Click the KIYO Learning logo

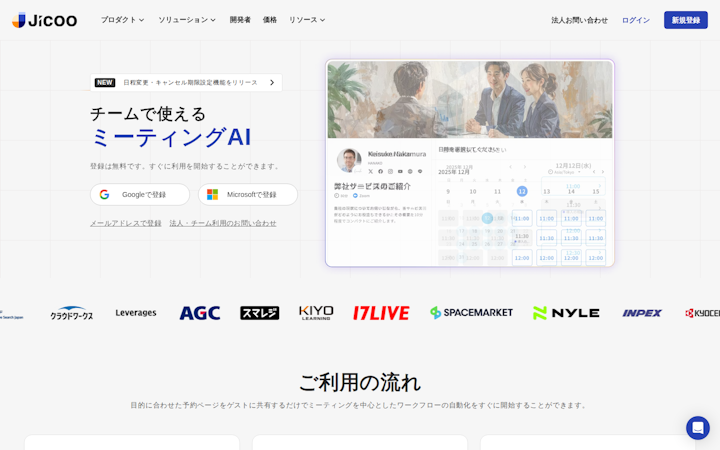(316, 313)
